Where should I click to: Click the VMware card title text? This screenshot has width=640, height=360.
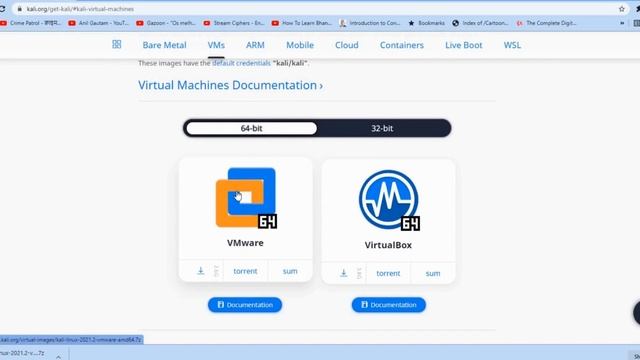(x=245, y=243)
